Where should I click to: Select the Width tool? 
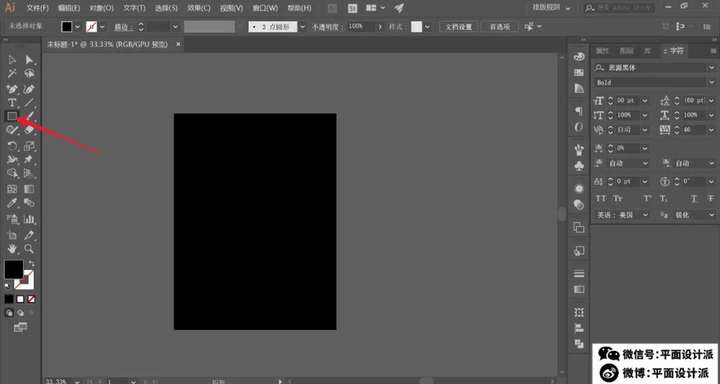tap(12, 160)
